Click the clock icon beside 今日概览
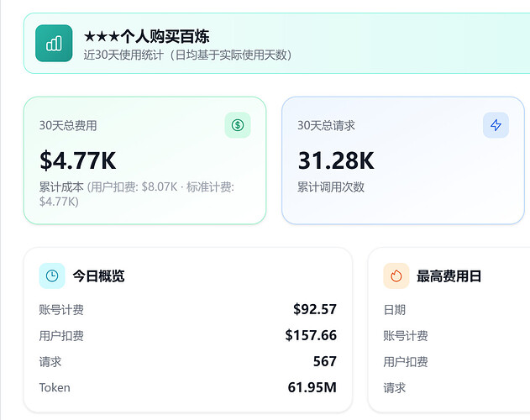Viewport: 530px width, 420px height. click(52, 276)
